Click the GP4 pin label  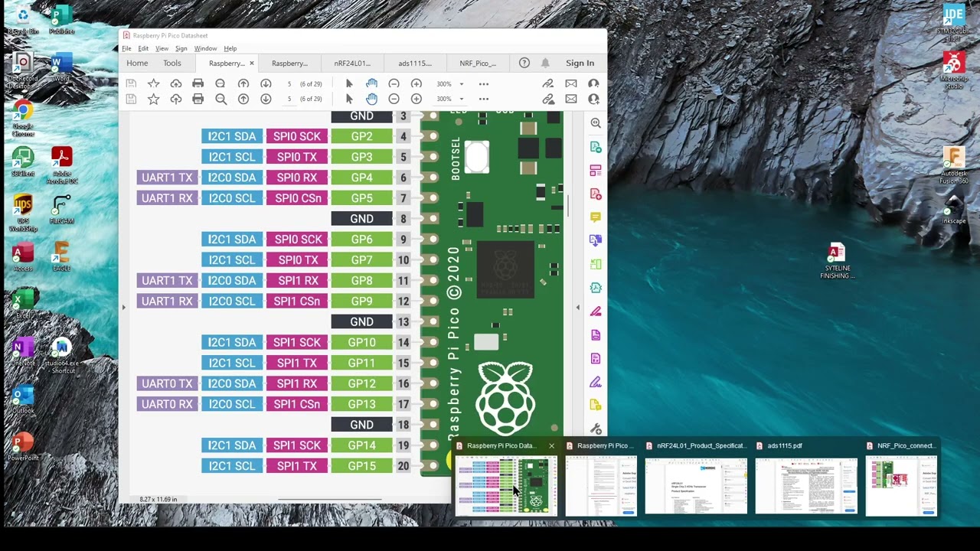(361, 178)
